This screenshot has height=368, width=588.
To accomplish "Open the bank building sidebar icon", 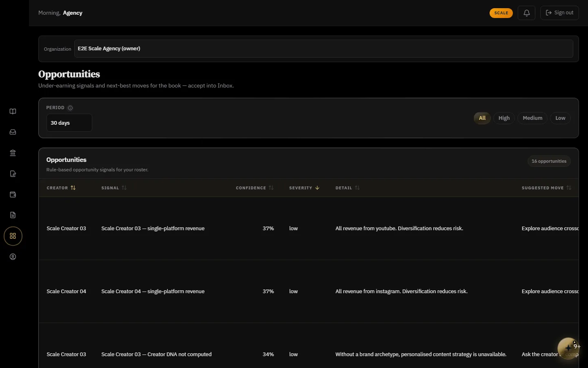I will pos(13,153).
